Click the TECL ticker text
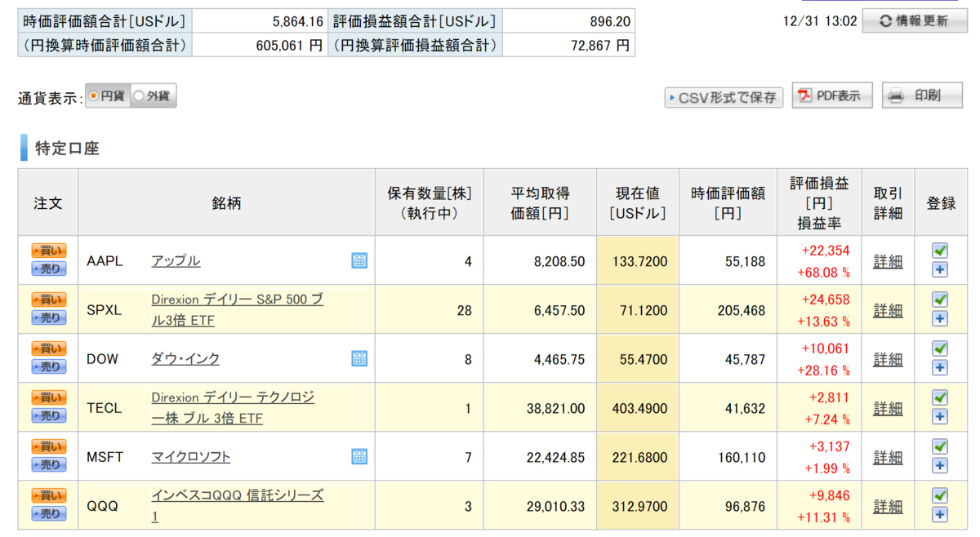The width and height of the screenshot is (980, 537). coord(104,408)
